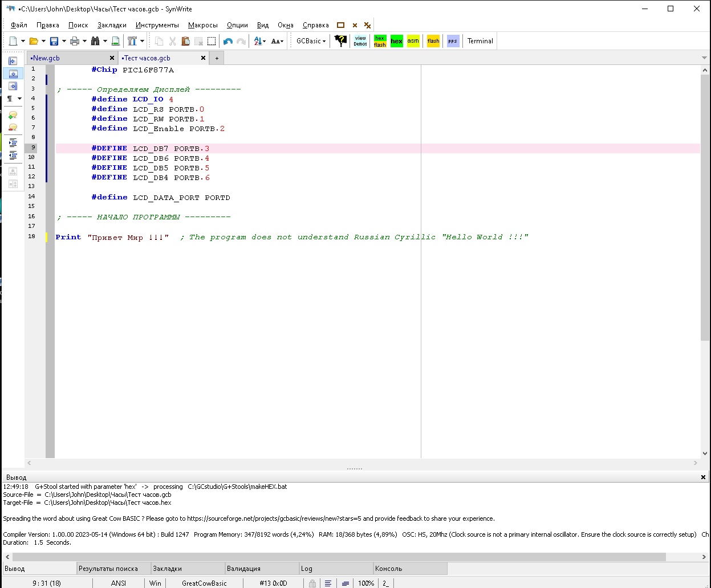The image size is (711, 588).
Task: Click the 'pps' toolbar icon
Action: [x=453, y=41]
